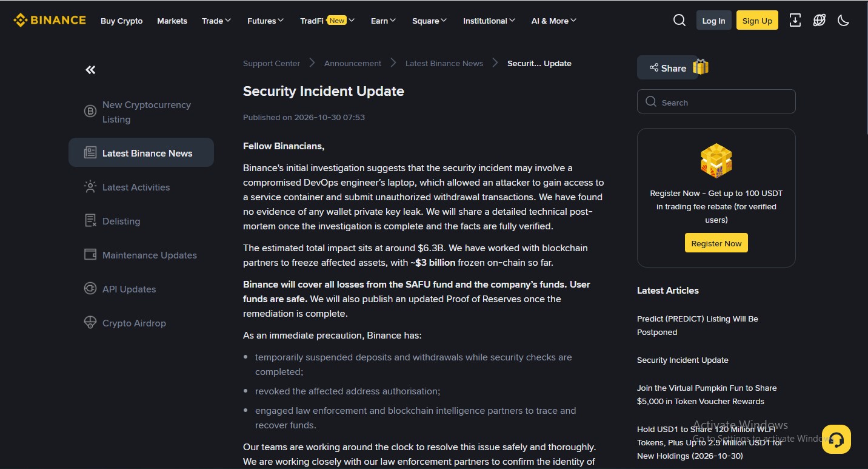Expand the Futures dropdown menu
This screenshot has height=469, width=868.
click(x=265, y=21)
